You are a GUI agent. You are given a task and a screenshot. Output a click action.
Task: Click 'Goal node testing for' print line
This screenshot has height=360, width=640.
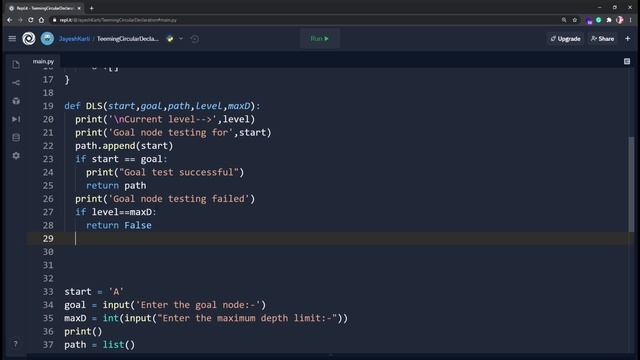click(x=173, y=133)
